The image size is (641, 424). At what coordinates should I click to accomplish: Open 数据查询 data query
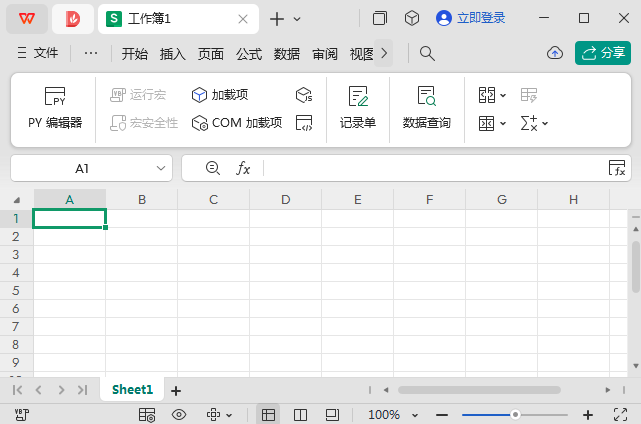point(427,108)
